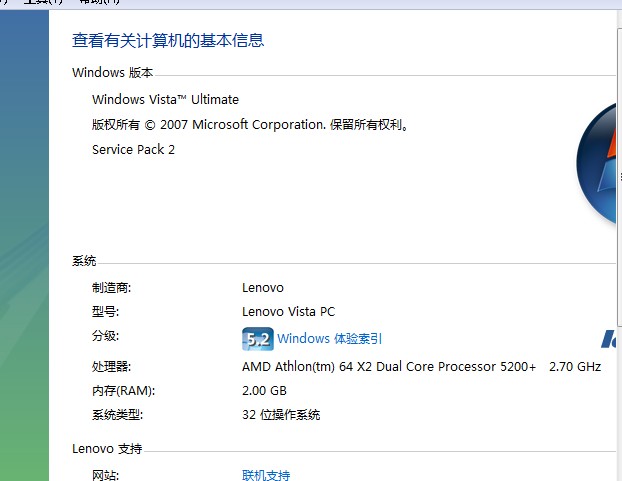Open the 联机支持 link
This screenshot has height=481, width=622.
pyautogui.click(x=266, y=475)
